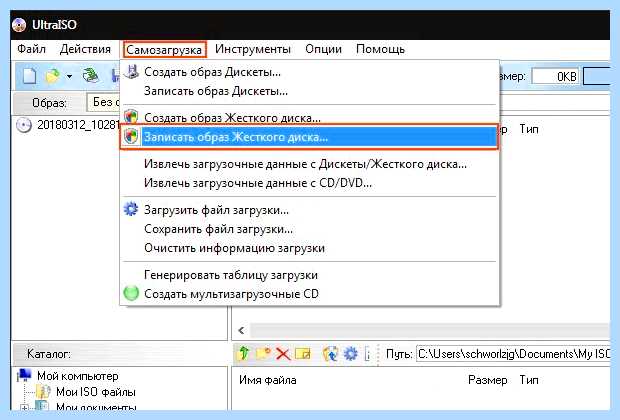Click the blue gear icon in local toolbar
This screenshot has height=420, width=620.
point(350,353)
